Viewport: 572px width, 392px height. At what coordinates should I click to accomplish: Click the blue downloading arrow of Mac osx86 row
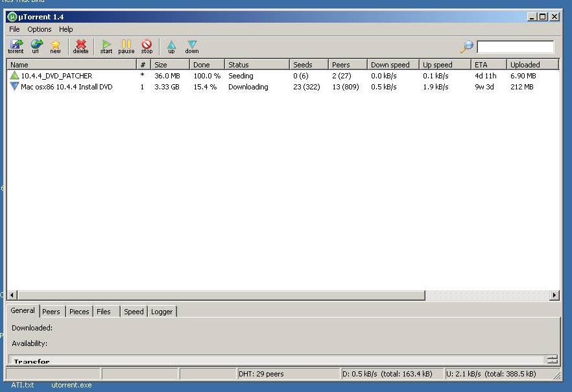14,86
